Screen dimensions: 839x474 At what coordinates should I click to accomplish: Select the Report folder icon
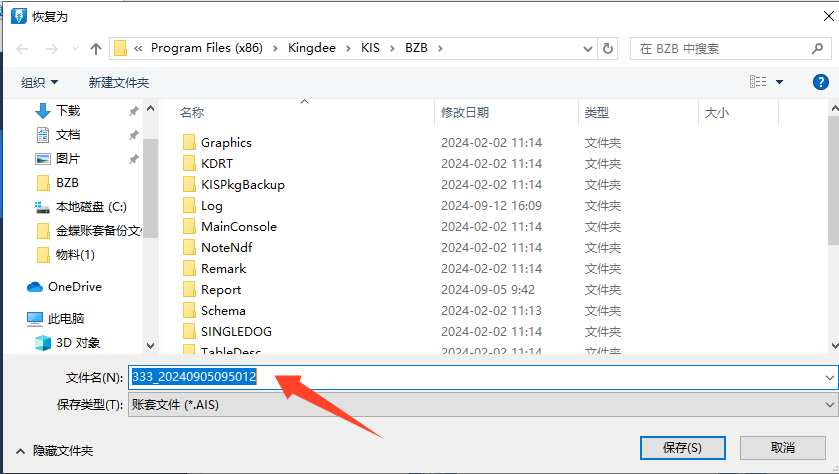pyautogui.click(x=189, y=289)
